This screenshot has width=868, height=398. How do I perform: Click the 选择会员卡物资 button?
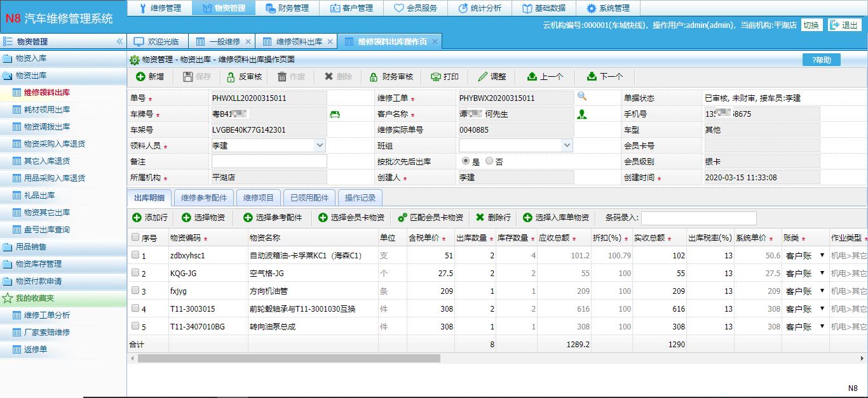[x=351, y=218]
